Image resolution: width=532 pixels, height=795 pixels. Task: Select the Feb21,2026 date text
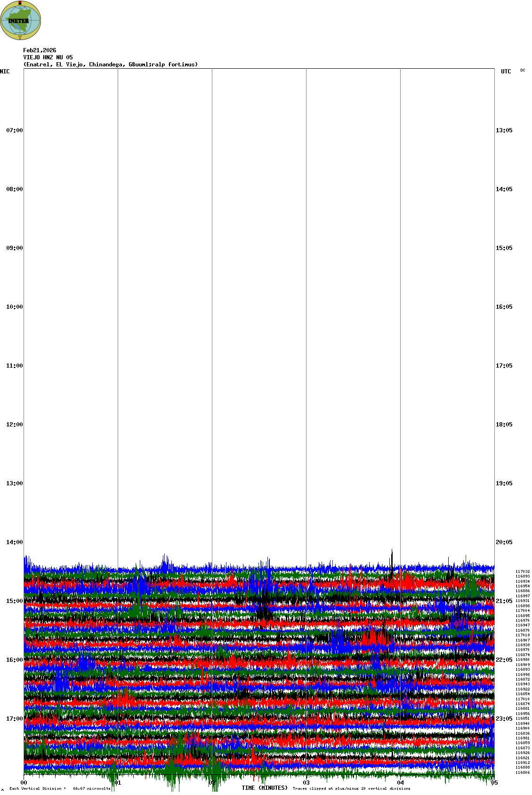[x=40, y=50]
